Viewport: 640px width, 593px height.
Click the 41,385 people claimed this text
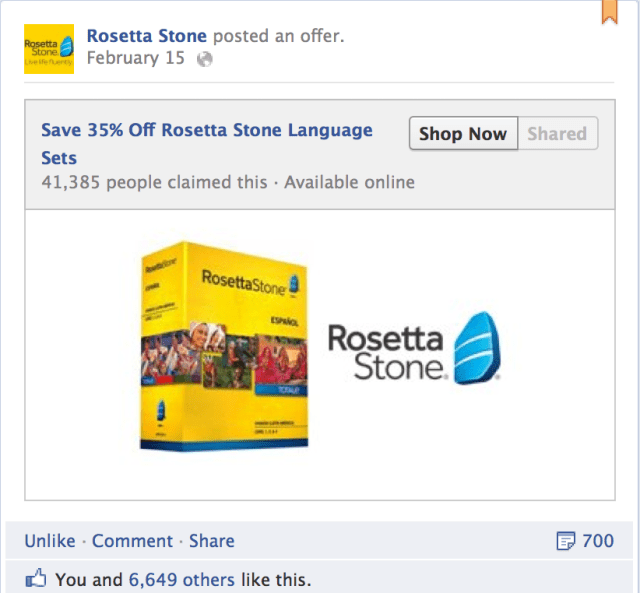click(x=154, y=182)
